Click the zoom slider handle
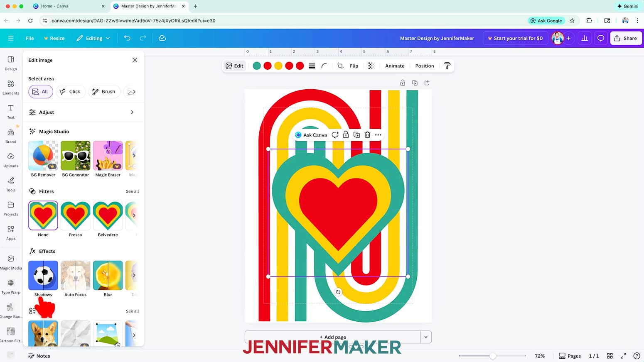 pos(492,356)
